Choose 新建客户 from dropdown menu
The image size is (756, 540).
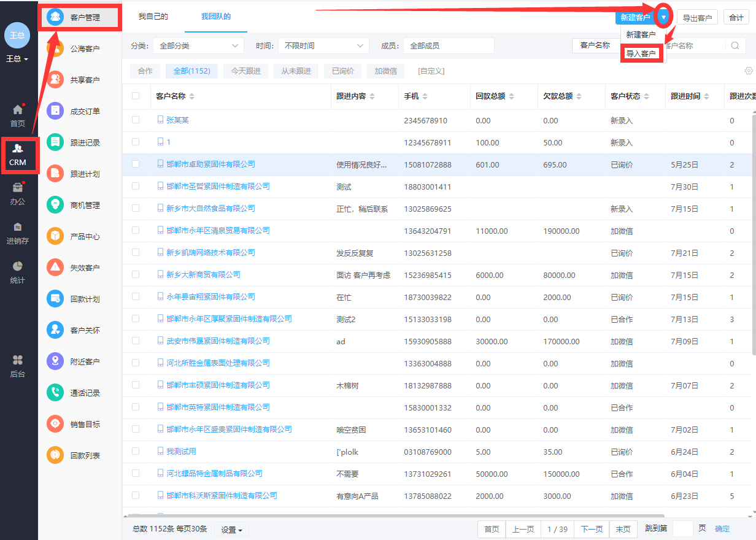(641, 35)
